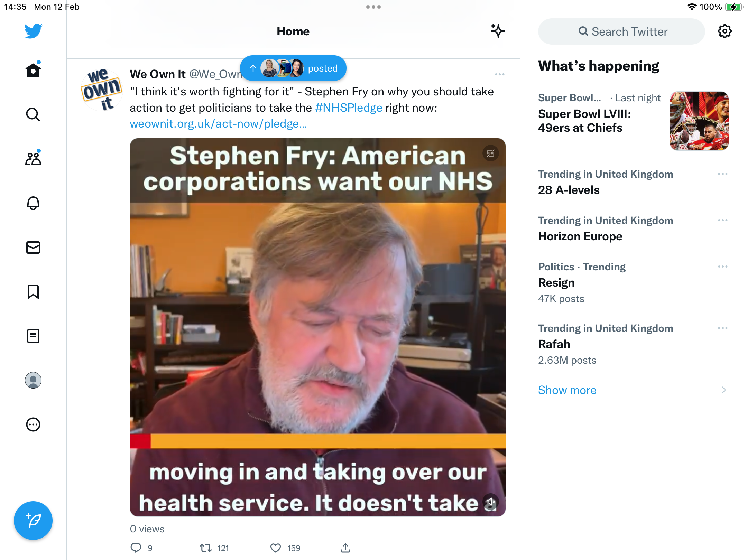Image resolution: width=747 pixels, height=560 pixels.
Task: Open Notifications bell in sidebar
Action: point(33,203)
